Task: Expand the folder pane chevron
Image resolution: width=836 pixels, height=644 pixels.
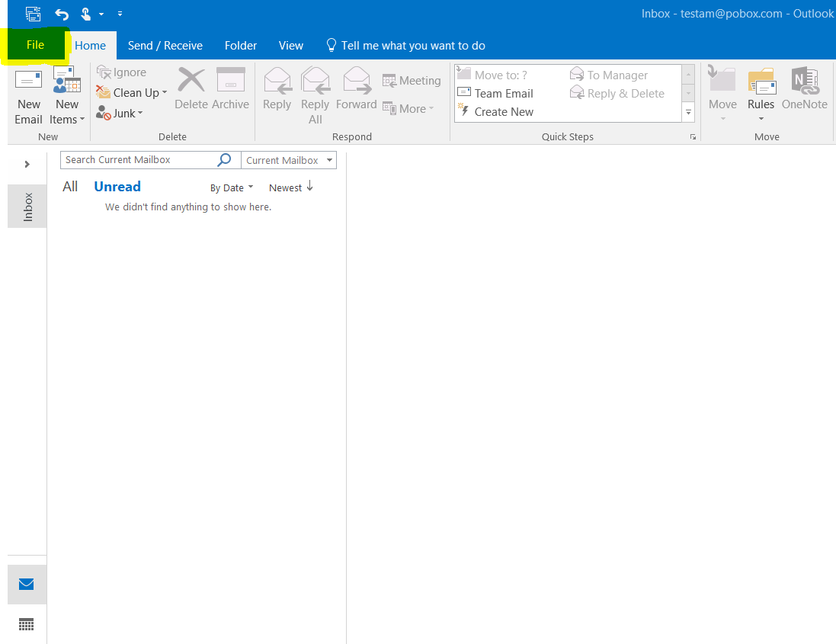Action: coord(27,164)
